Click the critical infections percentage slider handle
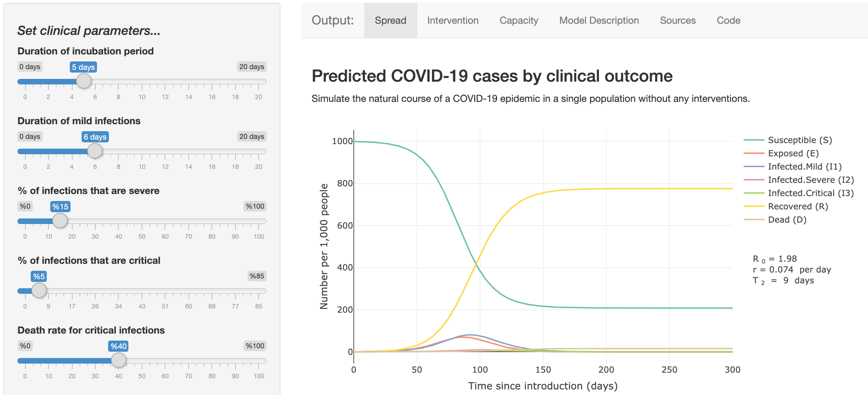Viewport: 868px width, 395px height. click(39, 290)
